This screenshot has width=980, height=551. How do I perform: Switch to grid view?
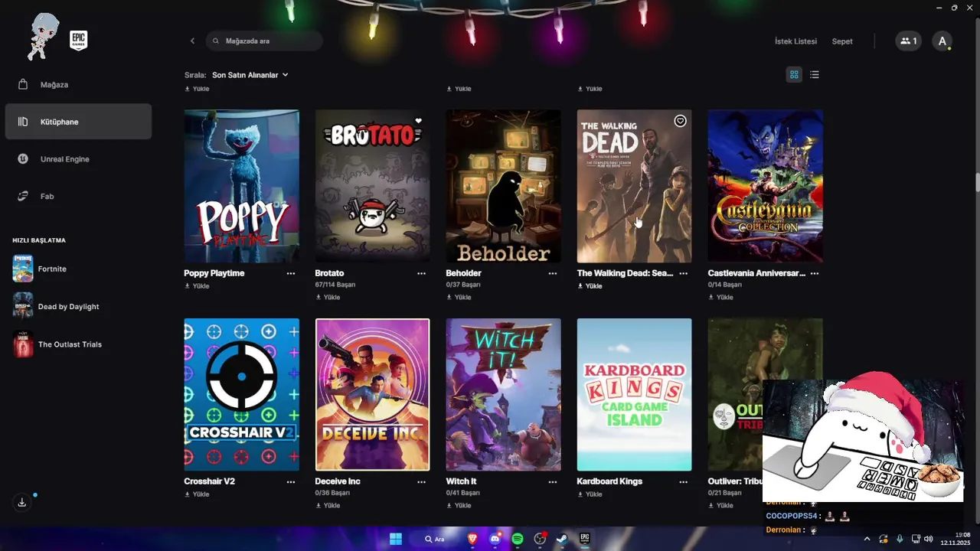tap(794, 74)
